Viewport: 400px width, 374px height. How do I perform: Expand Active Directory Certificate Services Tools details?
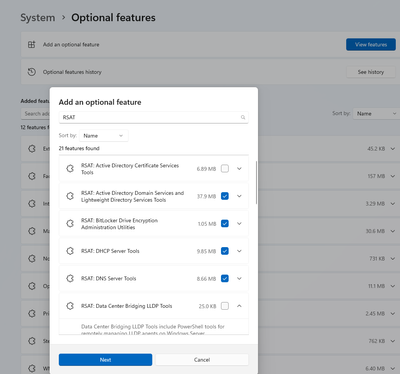[239, 169]
